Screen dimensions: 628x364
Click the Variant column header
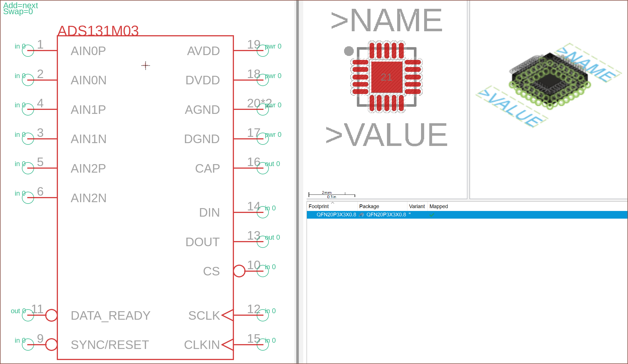417,206
